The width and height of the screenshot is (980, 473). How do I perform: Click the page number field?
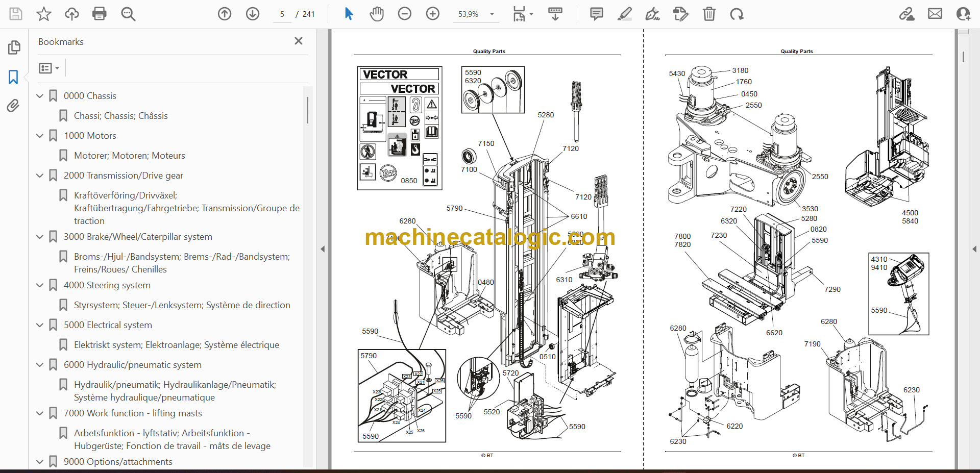pyautogui.click(x=282, y=14)
